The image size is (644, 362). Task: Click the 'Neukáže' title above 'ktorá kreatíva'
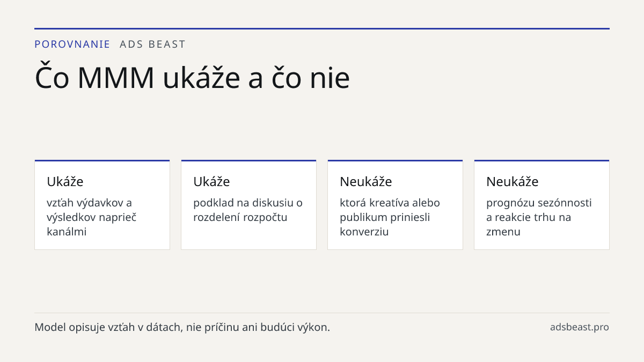coord(366,182)
